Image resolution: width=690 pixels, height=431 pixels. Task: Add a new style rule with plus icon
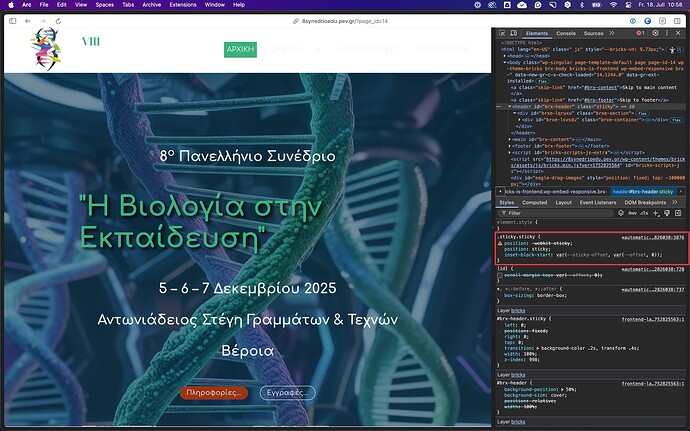[656, 213]
